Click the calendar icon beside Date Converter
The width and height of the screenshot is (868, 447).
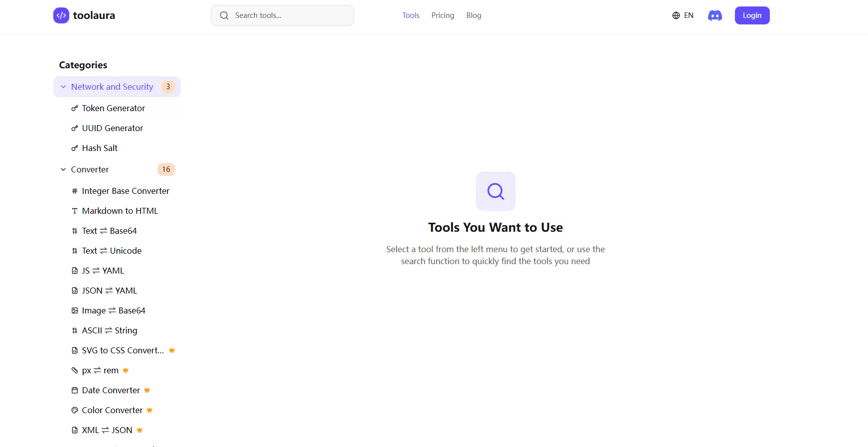click(75, 390)
